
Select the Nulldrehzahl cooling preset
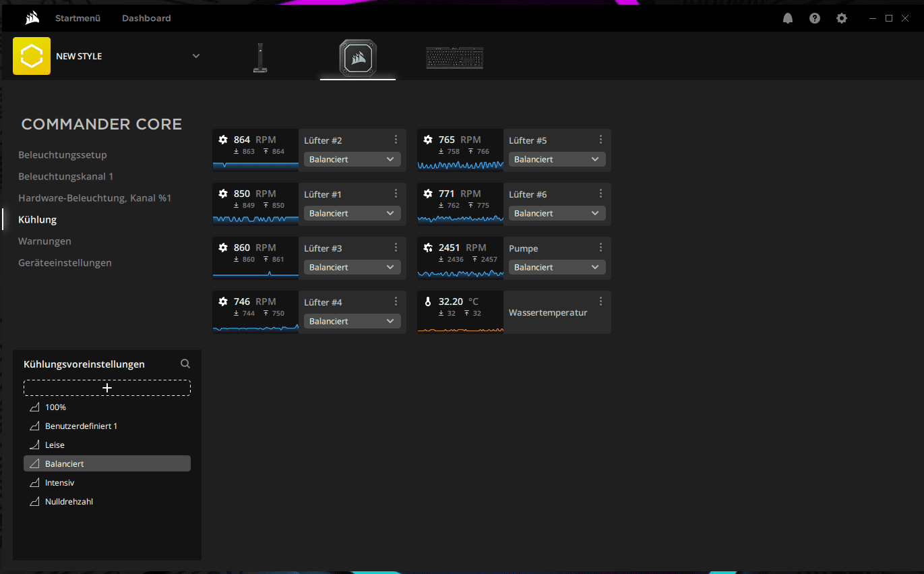tap(107, 502)
